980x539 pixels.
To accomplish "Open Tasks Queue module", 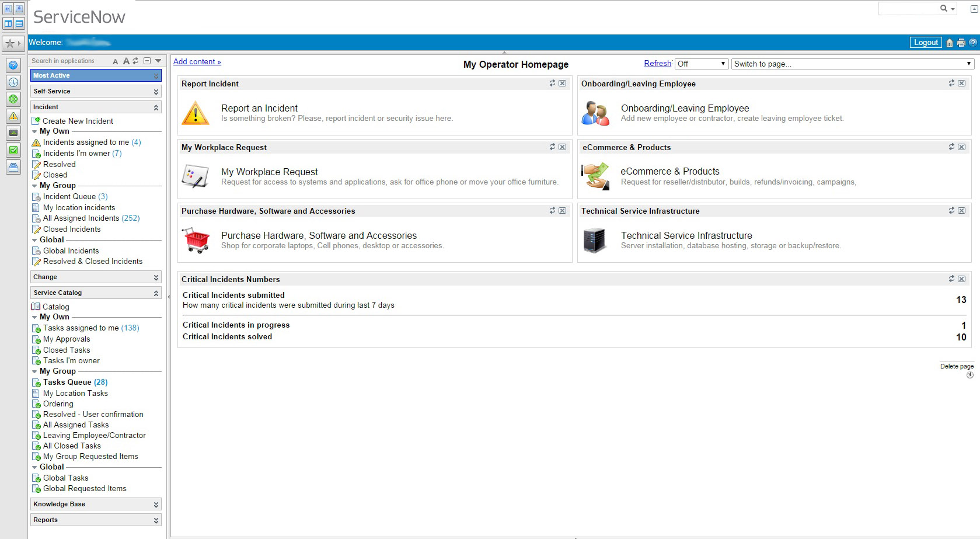I will (x=67, y=382).
